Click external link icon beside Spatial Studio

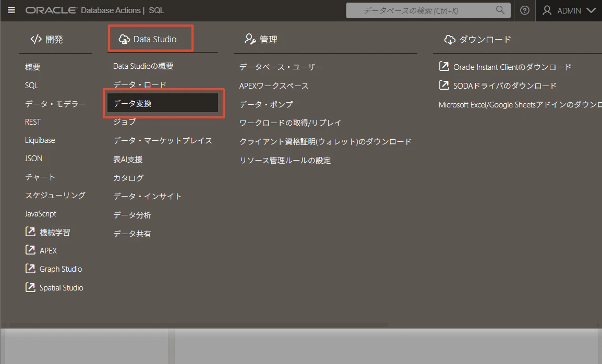pos(30,287)
